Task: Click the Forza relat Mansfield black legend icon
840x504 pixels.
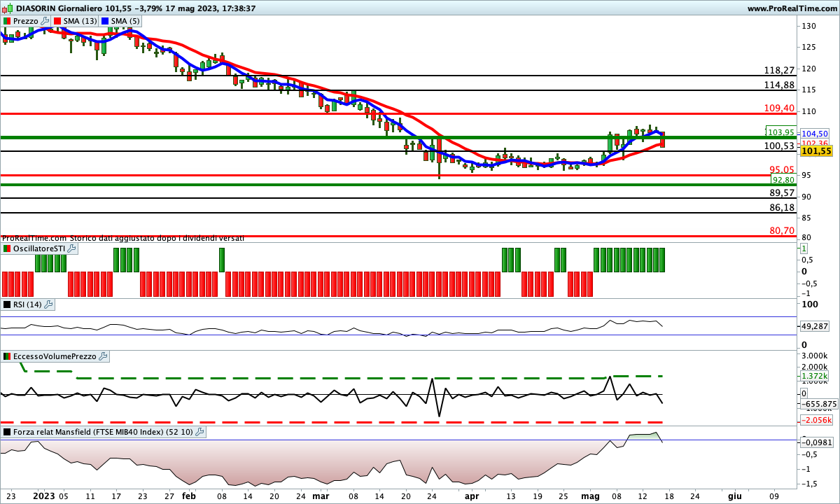Action: point(8,432)
